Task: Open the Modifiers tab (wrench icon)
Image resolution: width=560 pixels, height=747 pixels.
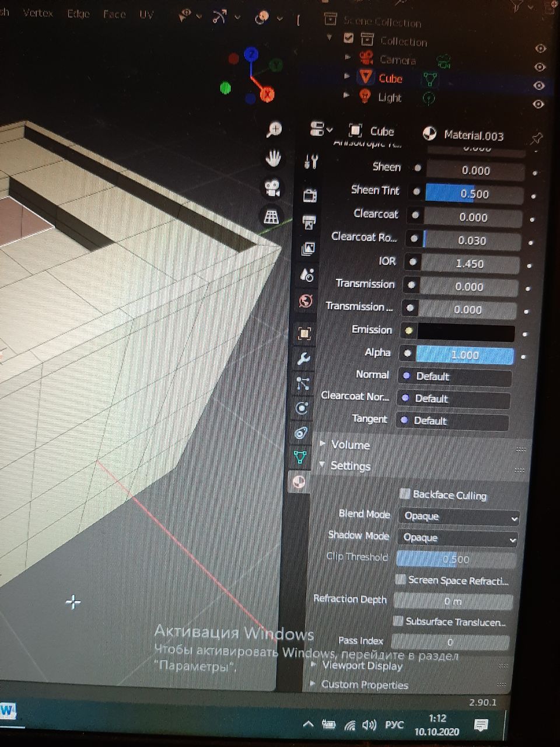Action: 303,358
